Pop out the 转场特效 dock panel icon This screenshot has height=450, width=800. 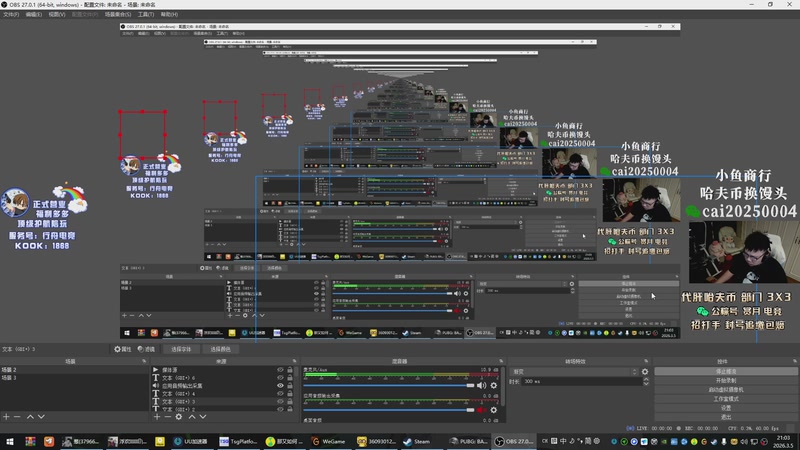click(646, 361)
